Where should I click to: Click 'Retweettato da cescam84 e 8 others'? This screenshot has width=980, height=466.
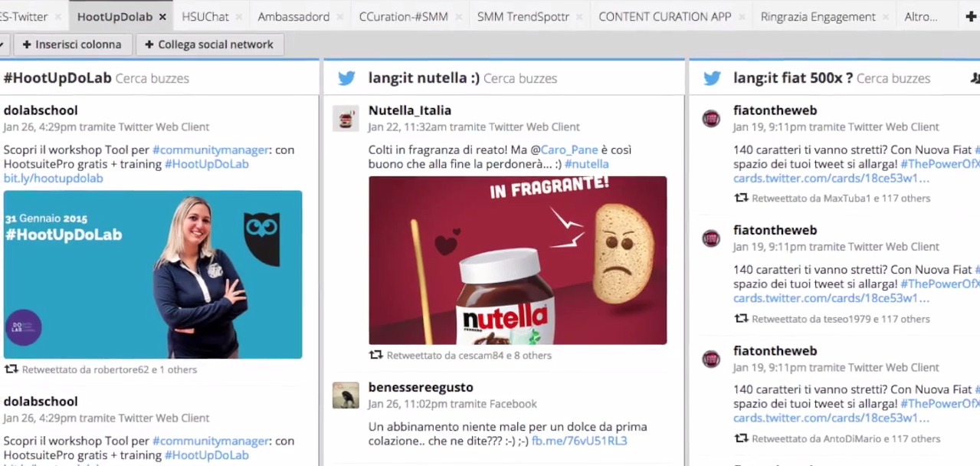(x=469, y=356)
